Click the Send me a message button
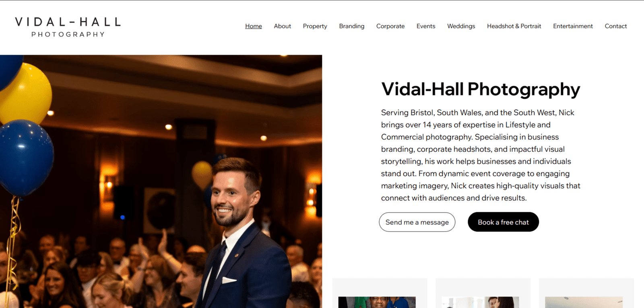Viewport: 644px width, 308px height. (417, 222)
